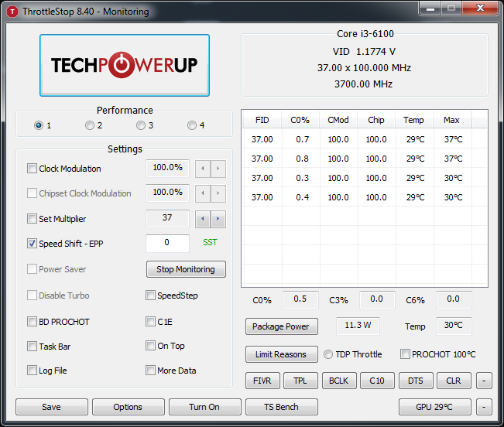Click the minus button beside GPU 29°C
This screenshot has height=427, width=504.
pyautogui.click(x=484, y=407)
